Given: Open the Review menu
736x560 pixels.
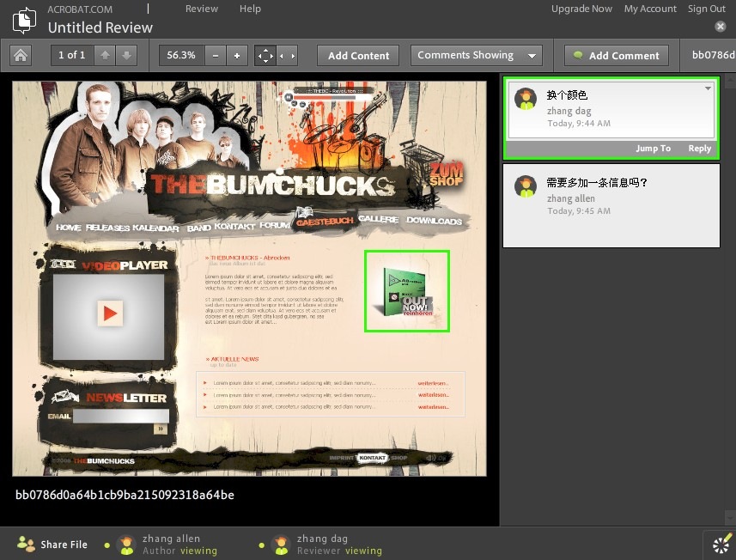Looking at the screenshot, I should click(201, 9).
